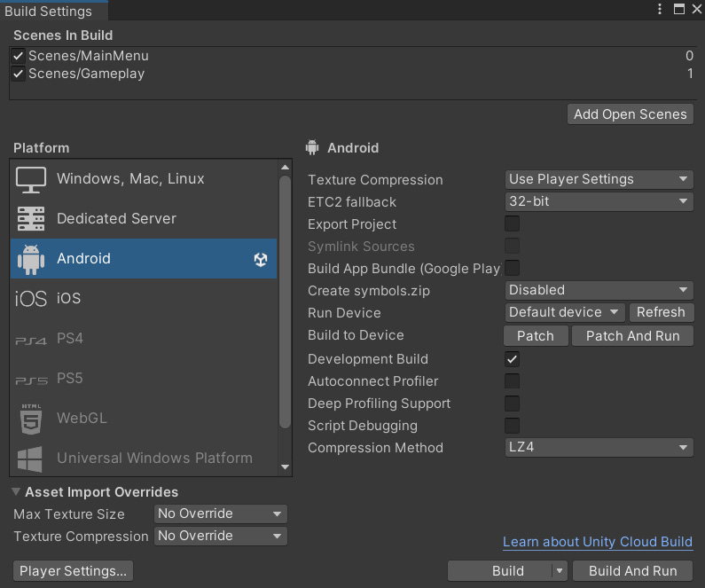Collapse the Asset Import Overrides section
This screenshot has height=588, width=705.
pyautogui.click(x=16, y=492)
